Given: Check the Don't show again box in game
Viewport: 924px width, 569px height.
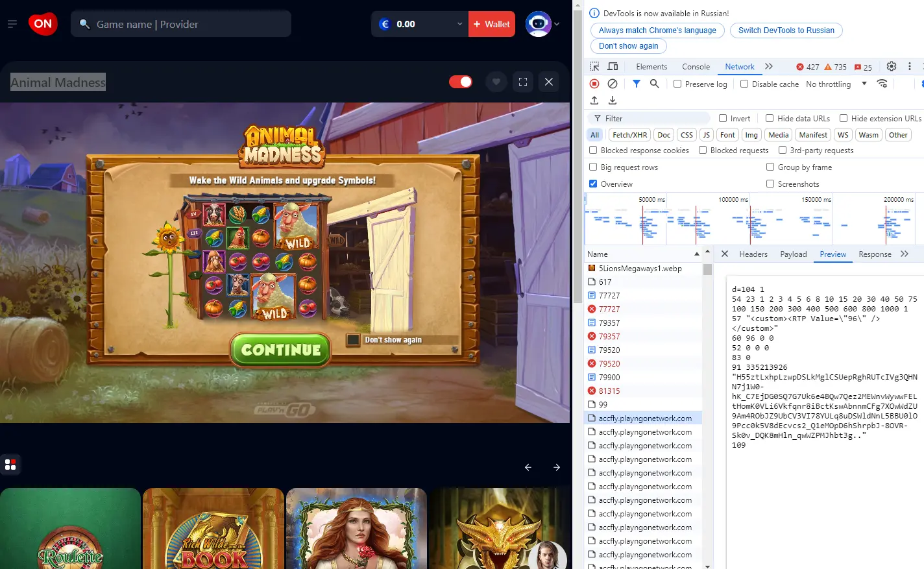Looking at the screenshot, I should [353, 340].
